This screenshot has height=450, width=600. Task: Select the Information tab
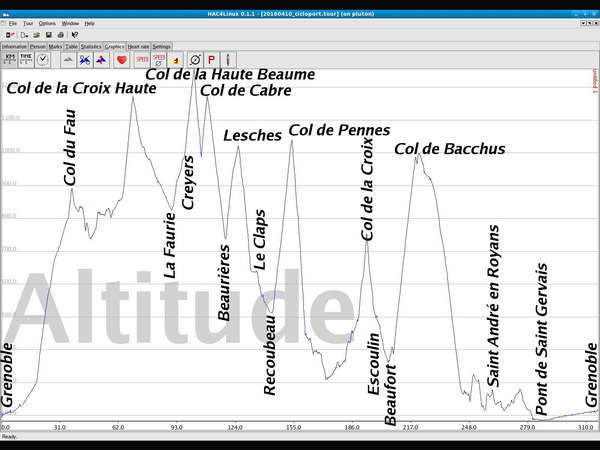14,46
